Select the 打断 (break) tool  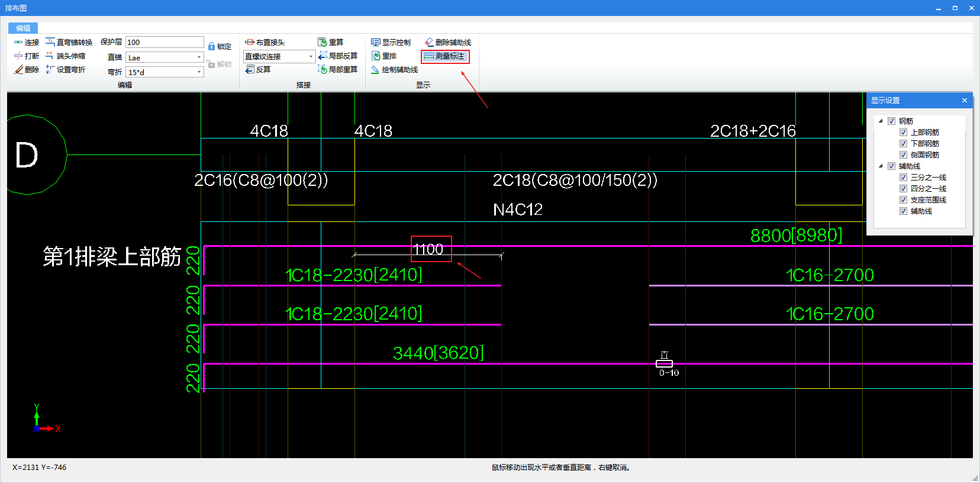(27, 56)
